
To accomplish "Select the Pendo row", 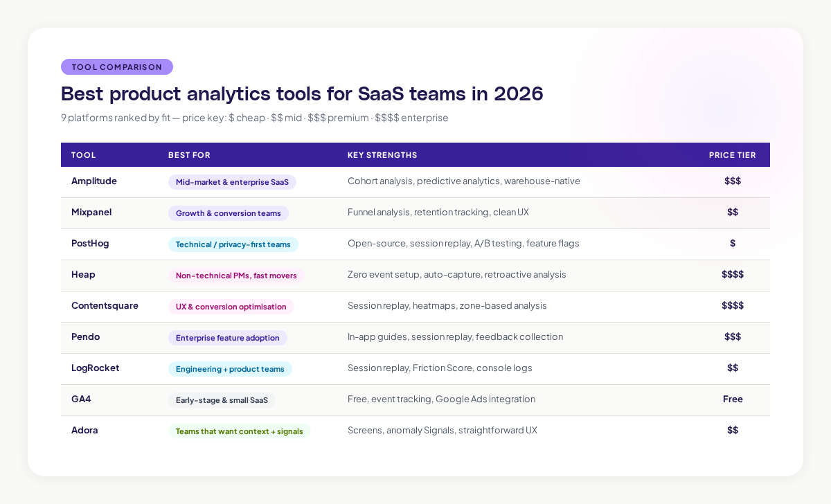I will (x=85, y=337).
